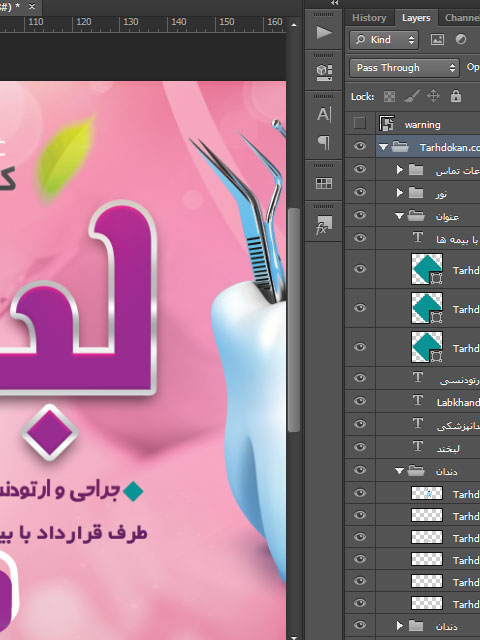480x640 pixels.
Task: Lock transparent pixels icon
Action: 389,97
